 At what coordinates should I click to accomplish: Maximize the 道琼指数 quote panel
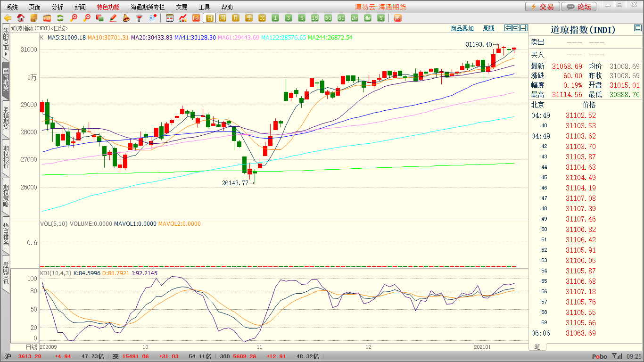click(x=638, y=28)
